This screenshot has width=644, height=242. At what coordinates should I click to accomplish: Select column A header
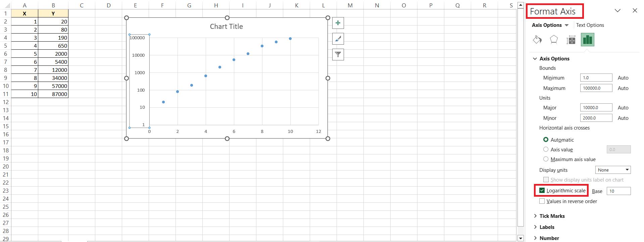(x=24, y=5)
